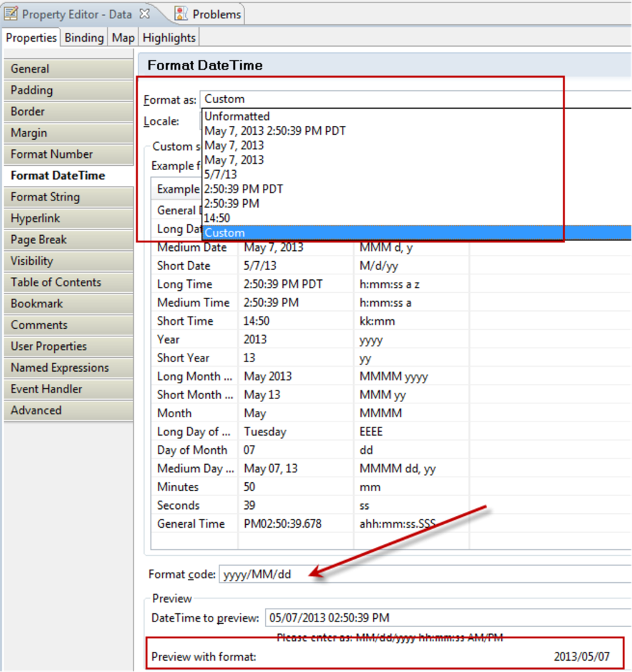This screenshot has height=672, width=632.
Task: Open the Bookmark category
Action: (68, 304)
